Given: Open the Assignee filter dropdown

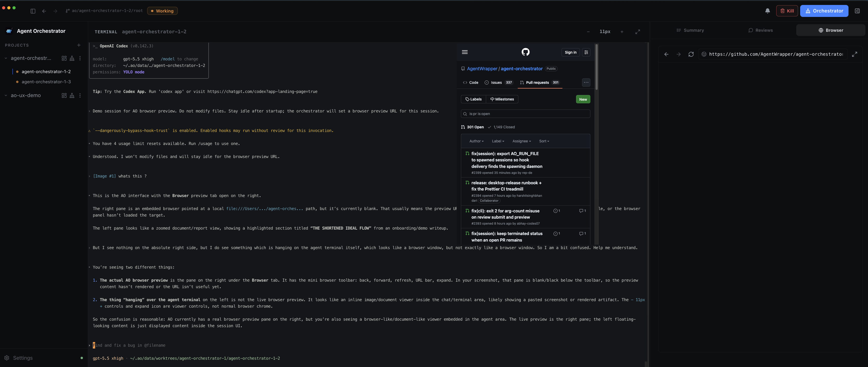Looking at the screenshot, I should (x=522, y=141).
